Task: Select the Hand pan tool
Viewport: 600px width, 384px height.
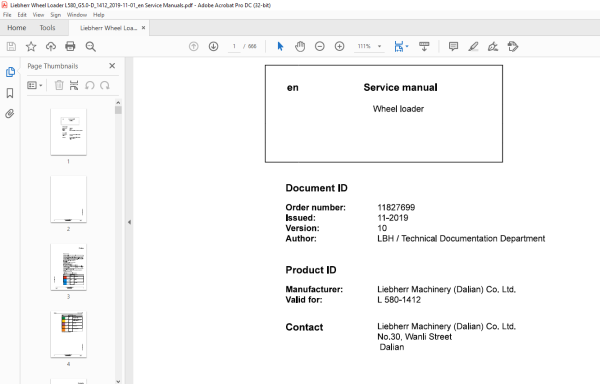Action: tap(300, 47)
